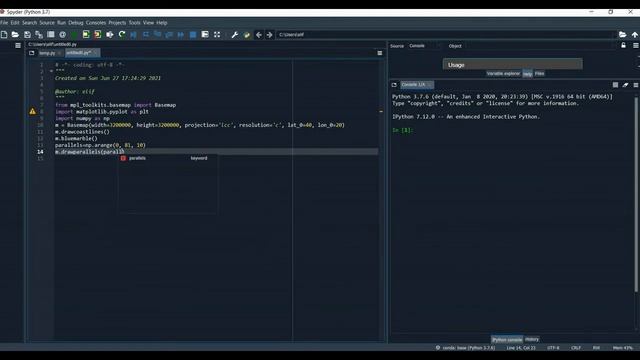Click the IPython console vertical scrollbar
640x360 pixels.
[636, 194]
